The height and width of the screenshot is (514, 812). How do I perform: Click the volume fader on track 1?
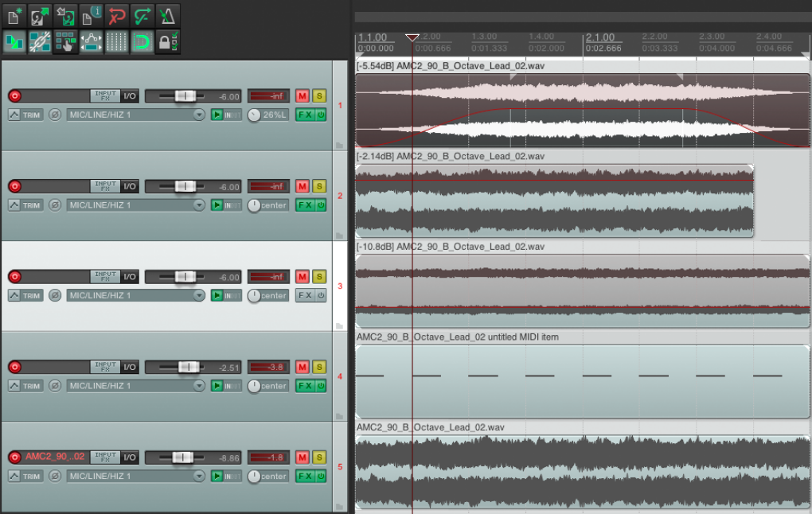185,95
